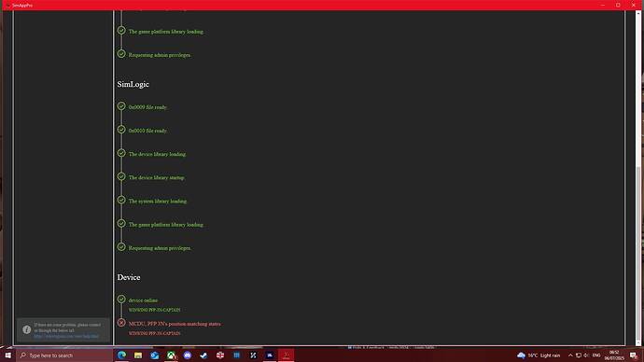This screenshot has width=644, height=362.
Task: Show hidden system tray icons
Action: (x=570, y=355)
